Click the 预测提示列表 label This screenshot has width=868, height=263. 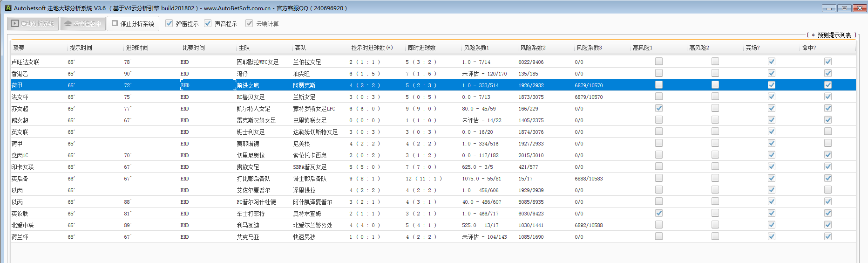[x=834, y=35]
